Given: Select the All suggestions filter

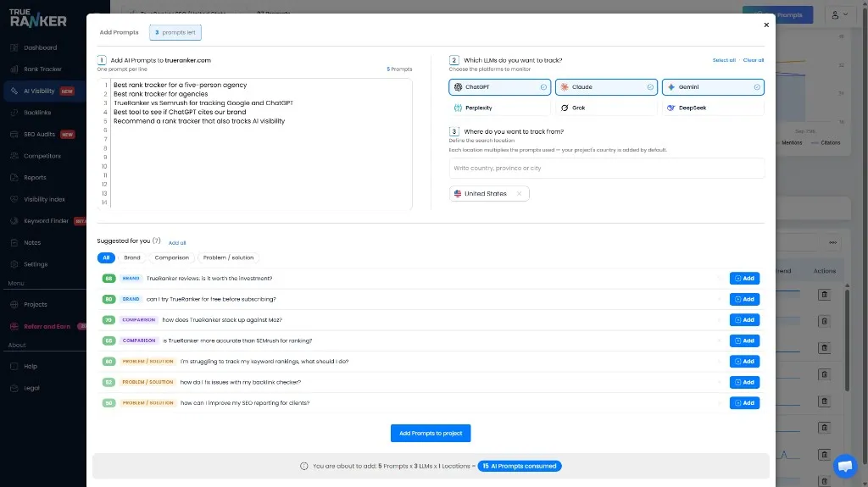Looking at the screenshot, I should [106, 257].
